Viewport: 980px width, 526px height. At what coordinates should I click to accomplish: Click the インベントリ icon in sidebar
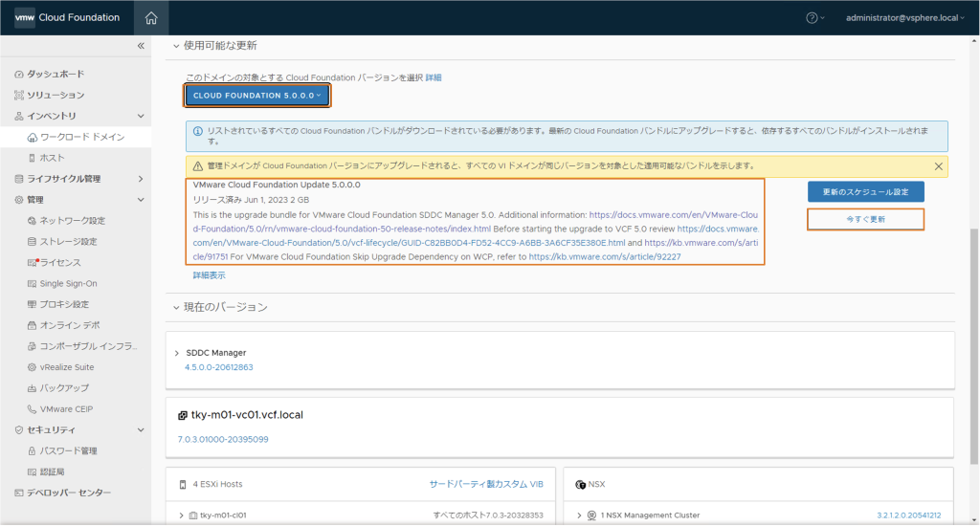pyautogui.click(x=19, y=116)
